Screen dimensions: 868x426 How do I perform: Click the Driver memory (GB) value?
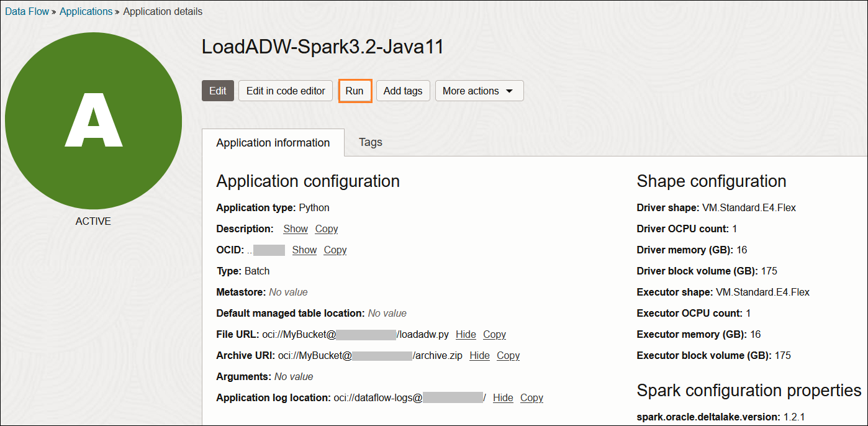coord(741,250)
